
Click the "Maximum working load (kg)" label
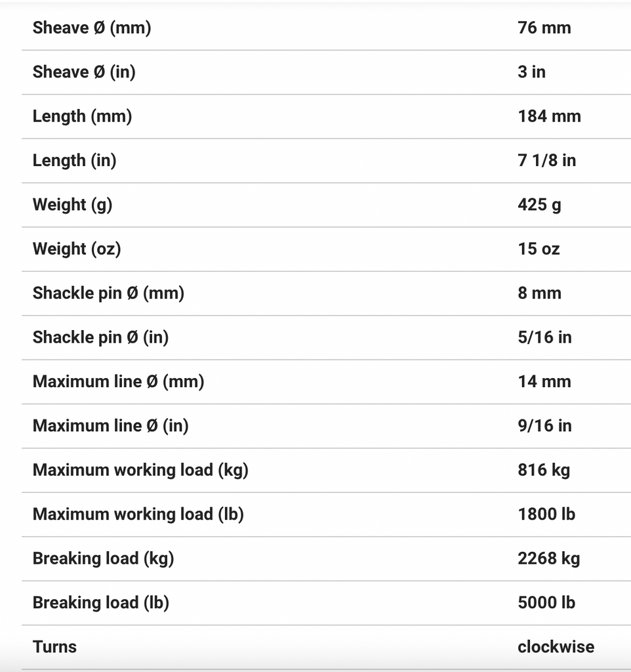pyautogui.click(x=140, y=470)
